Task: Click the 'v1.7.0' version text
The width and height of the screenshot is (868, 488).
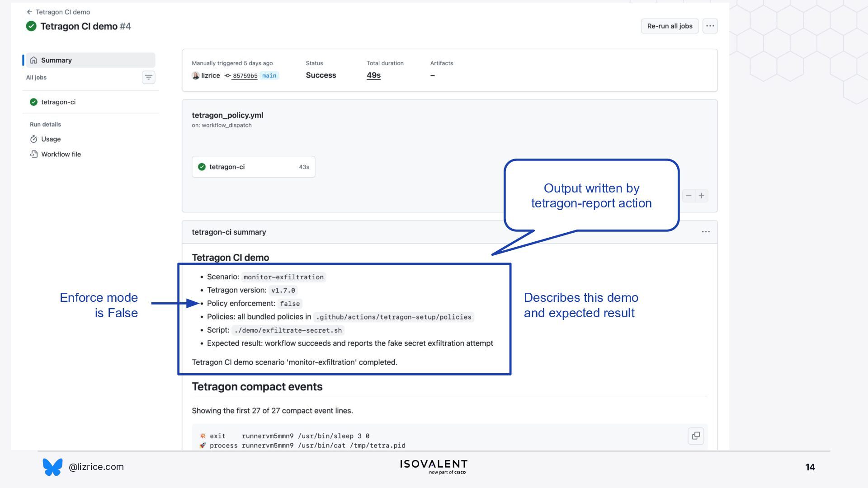Action: (x=283, y=291)
